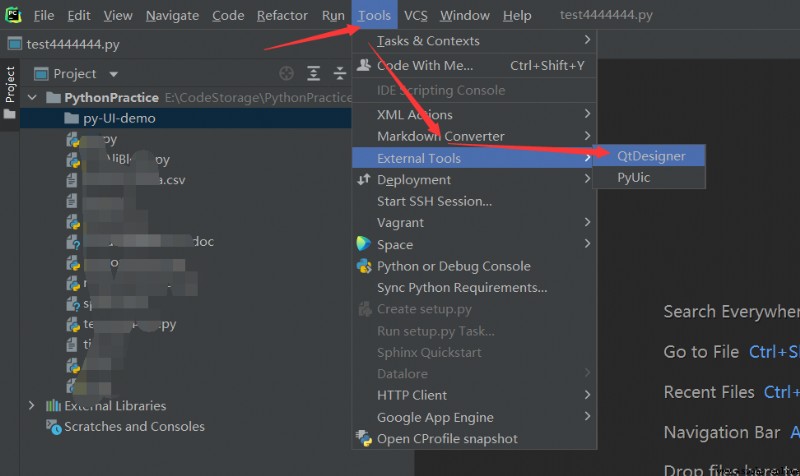Expand the External Libraries node

click(32, 406)
